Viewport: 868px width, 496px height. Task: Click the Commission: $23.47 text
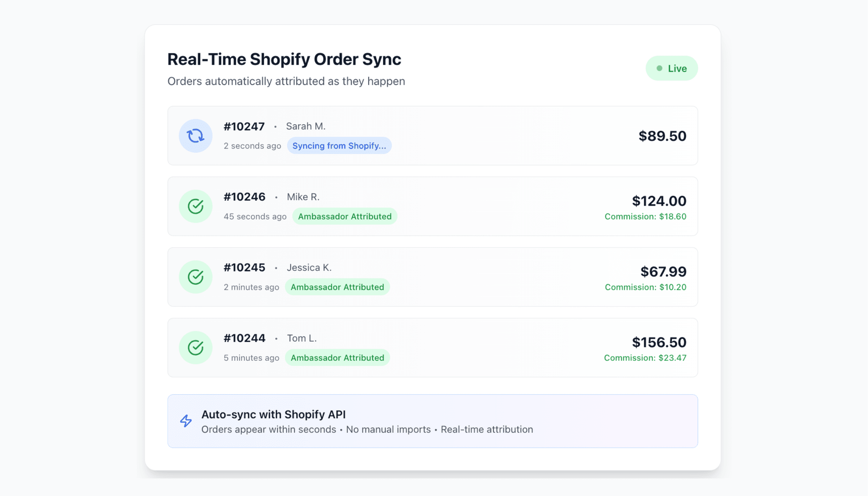[645, 358]
